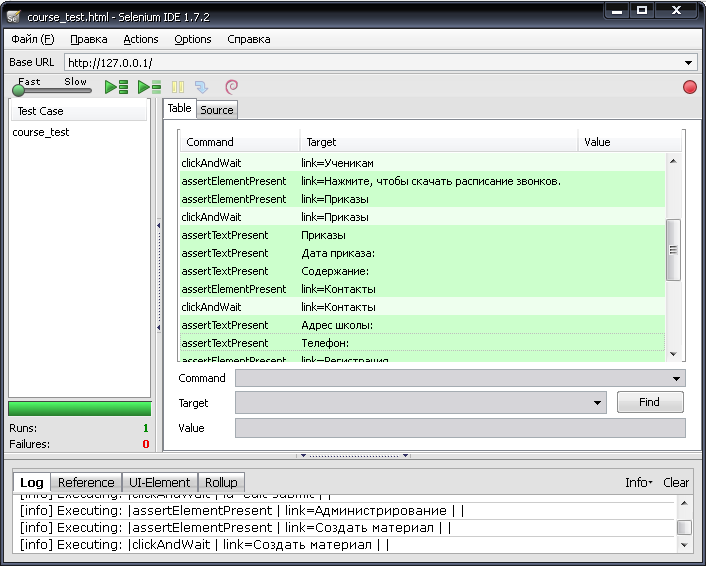706x566 pixels.
Task: Click the Find button
Action: click(x=650, y=402)
